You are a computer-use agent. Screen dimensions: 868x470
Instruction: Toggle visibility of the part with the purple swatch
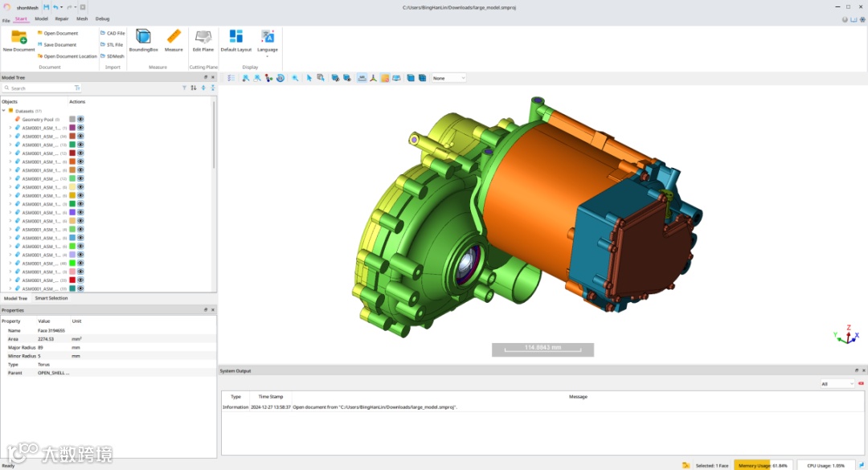(x=80, y=128)
